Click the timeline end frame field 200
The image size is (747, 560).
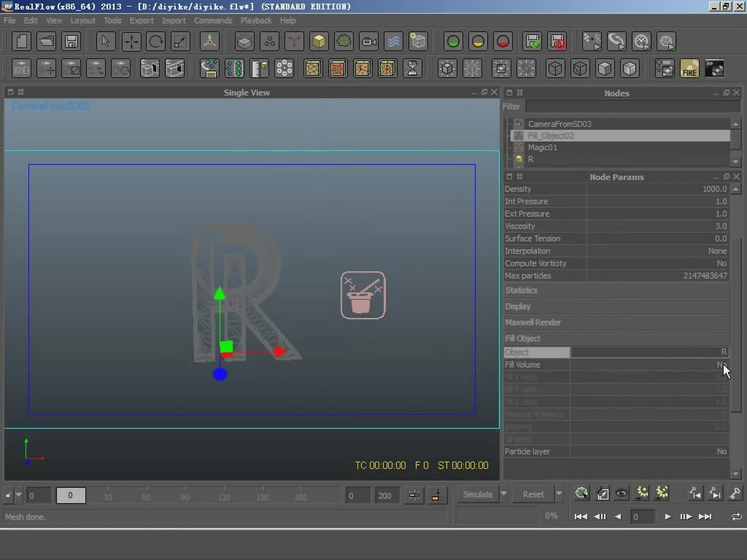click(386, 496)
